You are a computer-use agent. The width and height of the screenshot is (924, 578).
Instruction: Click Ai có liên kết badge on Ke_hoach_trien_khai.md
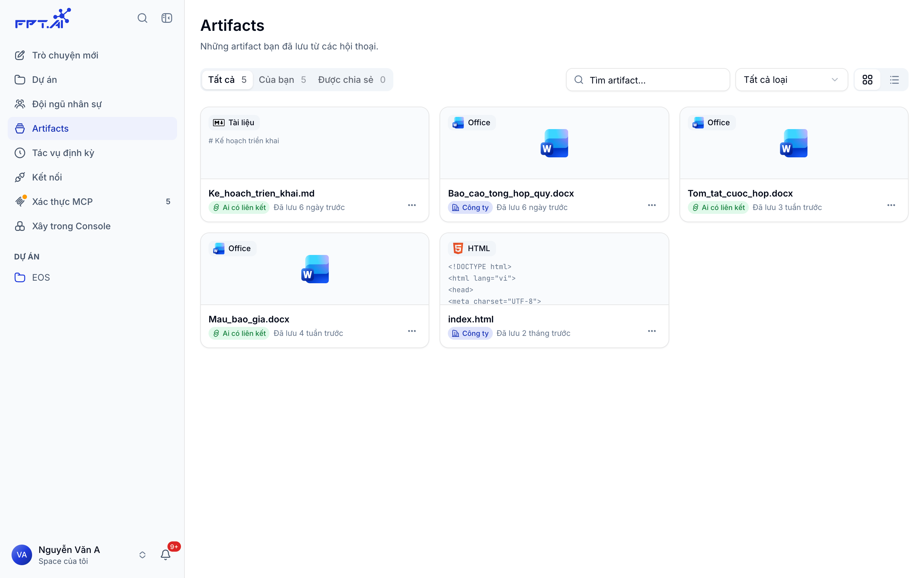[x=239, y=207]
